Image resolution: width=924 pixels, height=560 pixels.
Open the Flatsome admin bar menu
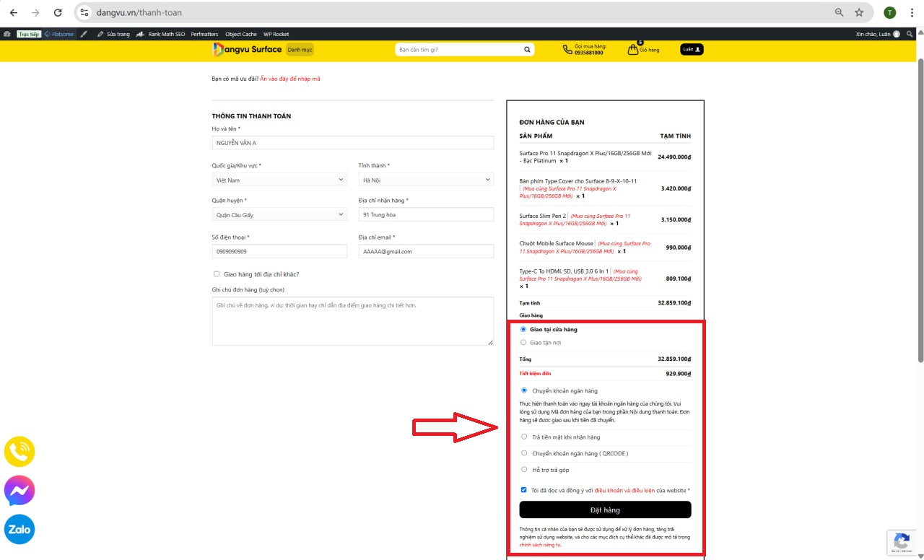(x=58, y=34)
